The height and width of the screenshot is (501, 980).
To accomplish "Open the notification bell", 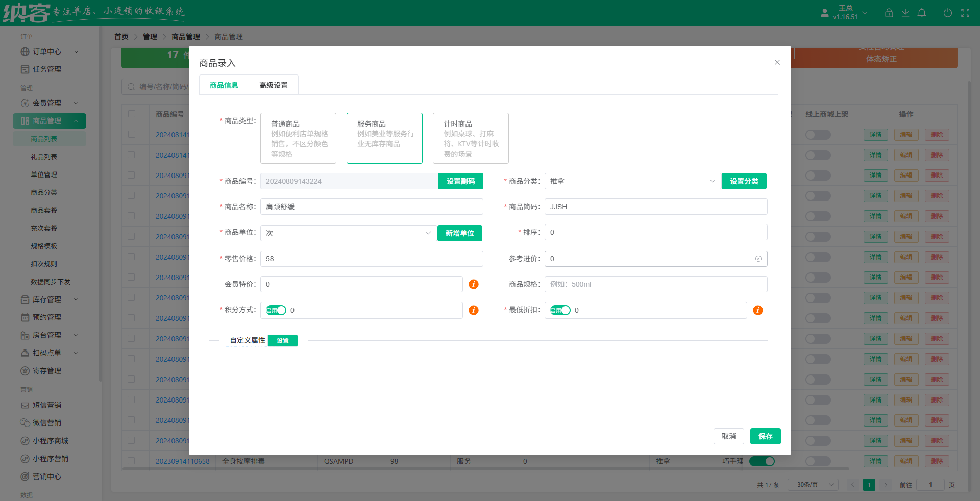I will pyautogui.click(x=921, y=13).
